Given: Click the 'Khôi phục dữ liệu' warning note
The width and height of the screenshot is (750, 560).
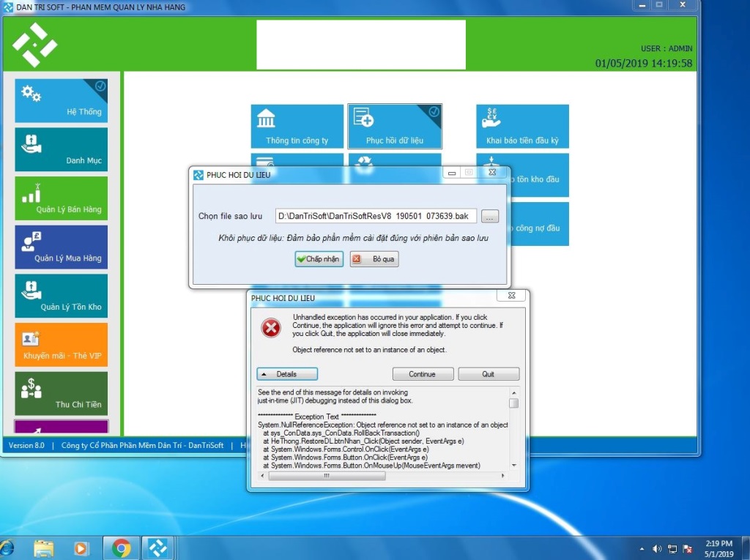Looking at the screenshot, I should pyautogui.click(x=353, y=238).
